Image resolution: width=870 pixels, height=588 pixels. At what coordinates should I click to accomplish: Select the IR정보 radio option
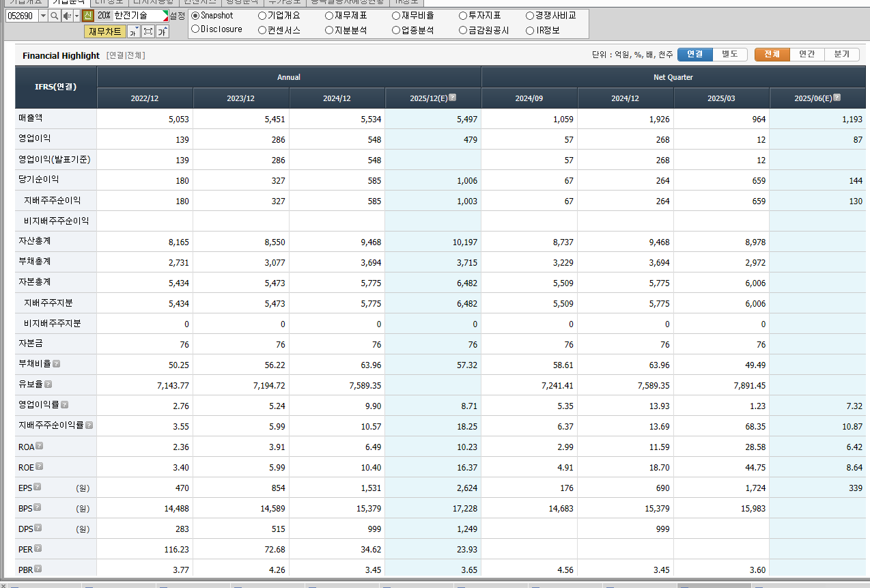tap(530, 30)
